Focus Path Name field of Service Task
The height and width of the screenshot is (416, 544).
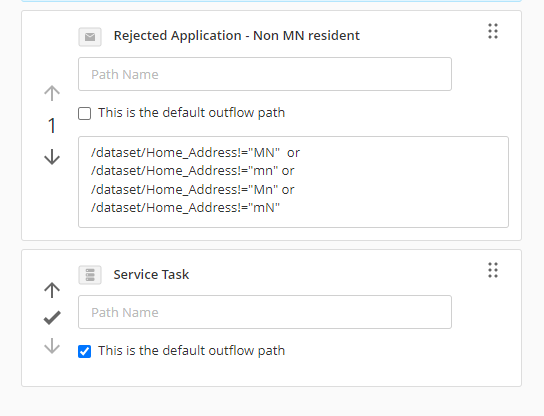(x=265, y=312)
